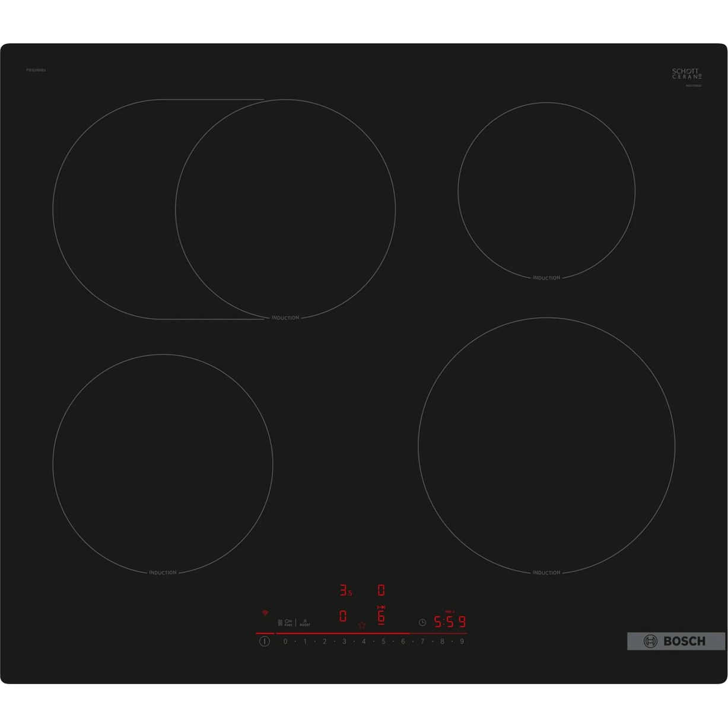This screenshot has height=728, width=728.
Task: Tap the red Wi-Fi Home Connect icon
Action: click(265, 613)
